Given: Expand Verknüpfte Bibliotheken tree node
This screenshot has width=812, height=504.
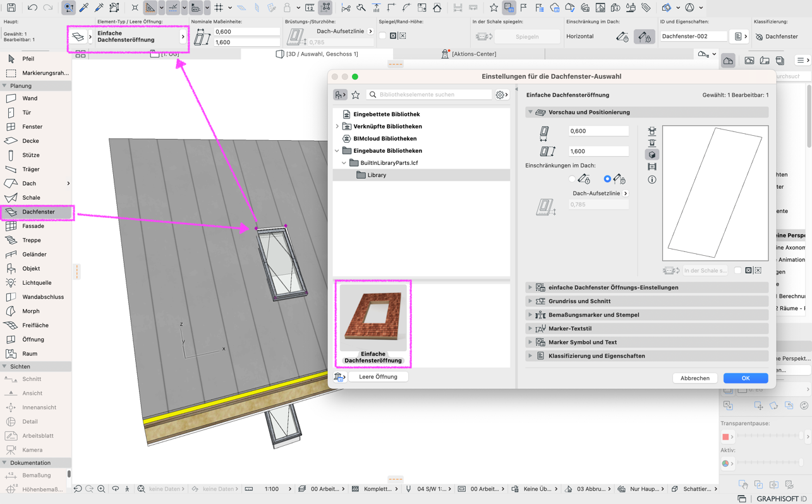Looking at the screenshot, I should tap(337, 126).
